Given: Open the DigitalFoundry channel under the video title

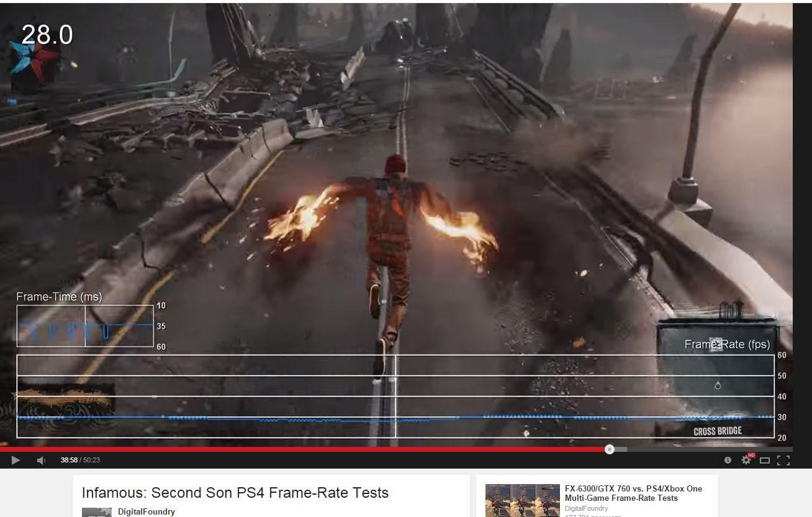Looking at the screenshot, I should tap(147, 511).
